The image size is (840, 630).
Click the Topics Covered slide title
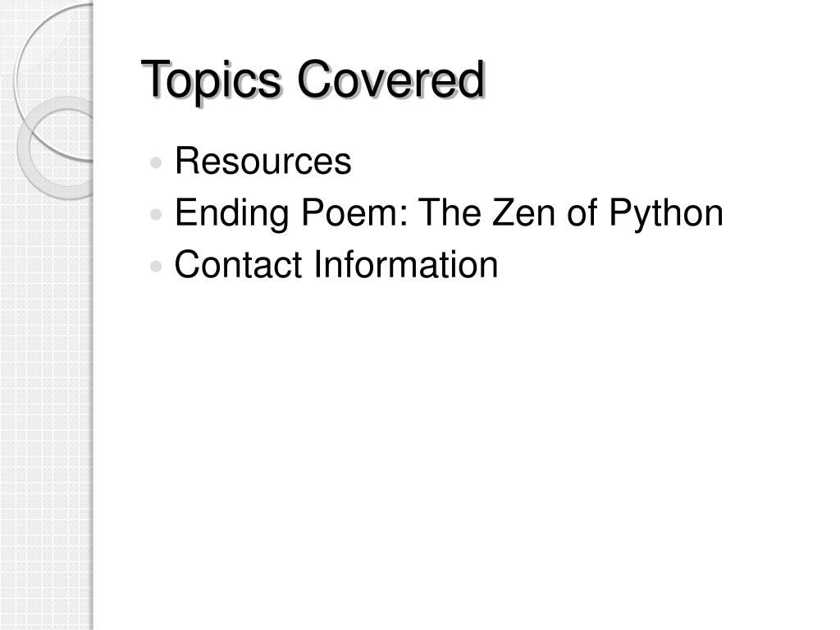pos(313,80)
